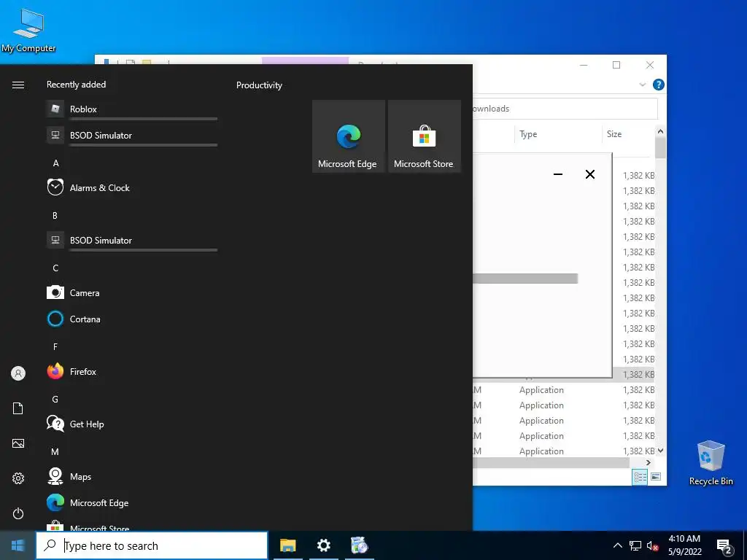Minimize the small white dialog
The height and width of the screenshot is (560, 747).
(x=558, y=174)
